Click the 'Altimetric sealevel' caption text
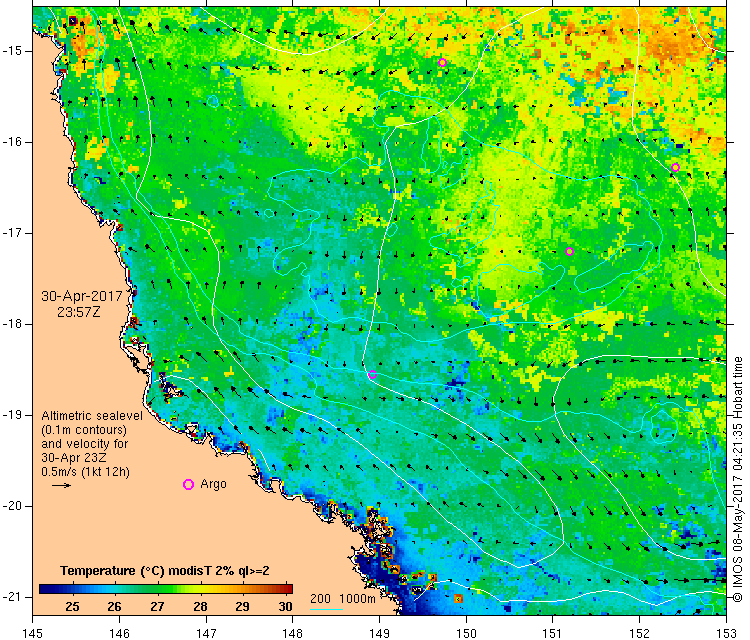Image resolution: width=750 pixels, height=640 pixels. (92, 416)
